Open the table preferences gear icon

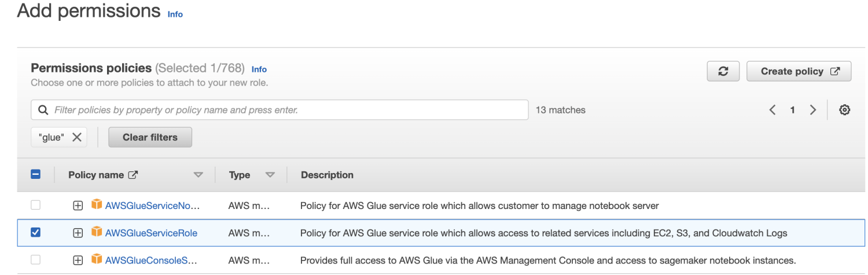[844, 110]
